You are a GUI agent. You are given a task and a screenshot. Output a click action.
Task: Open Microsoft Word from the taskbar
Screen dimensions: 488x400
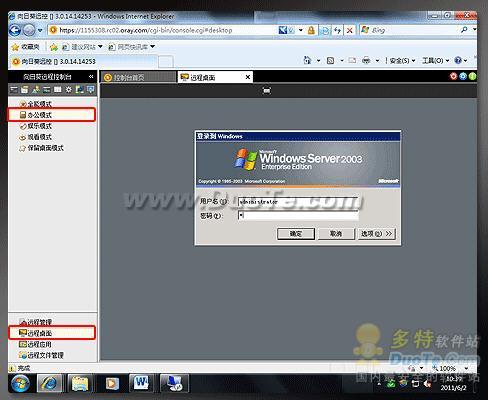click(x=141, y=383)
